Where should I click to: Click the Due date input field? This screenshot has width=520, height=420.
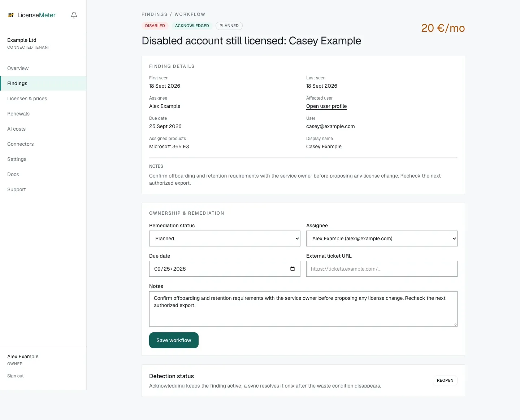pos(225,269)
